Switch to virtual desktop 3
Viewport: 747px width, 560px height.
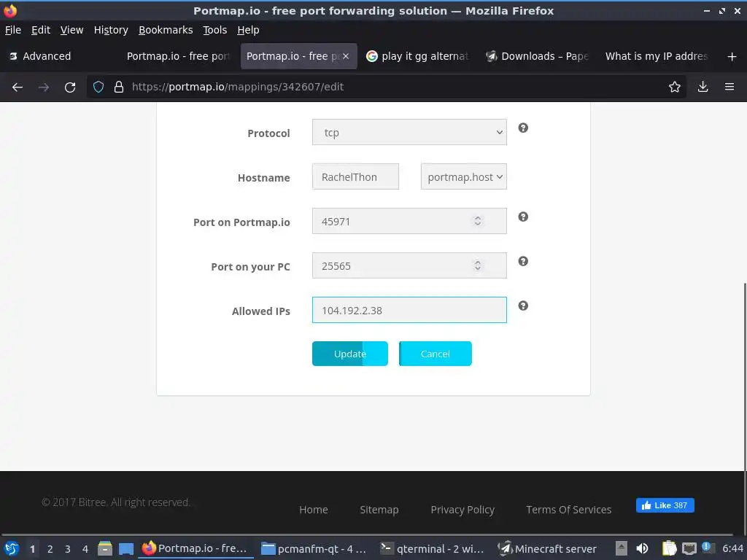pos(68,549)
